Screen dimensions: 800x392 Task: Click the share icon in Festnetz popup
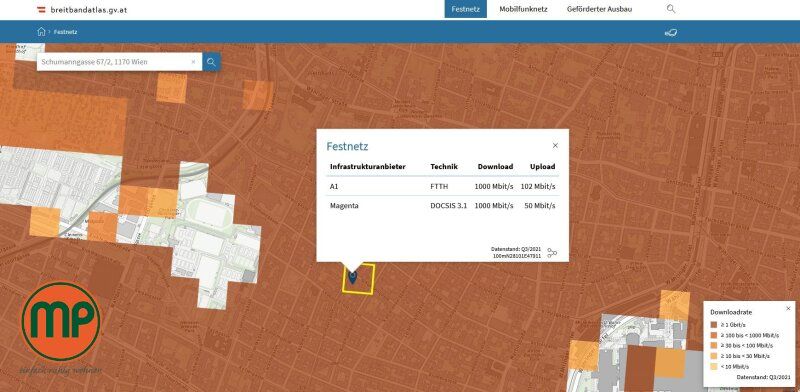(x=552, y=253)
